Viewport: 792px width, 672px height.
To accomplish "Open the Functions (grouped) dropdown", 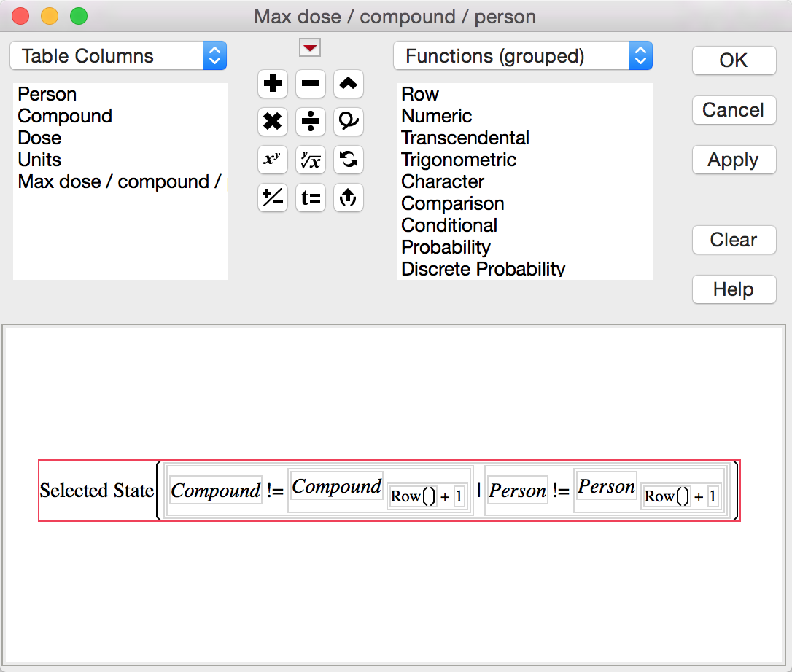I will pyautogui.click(x=523, y=55).
